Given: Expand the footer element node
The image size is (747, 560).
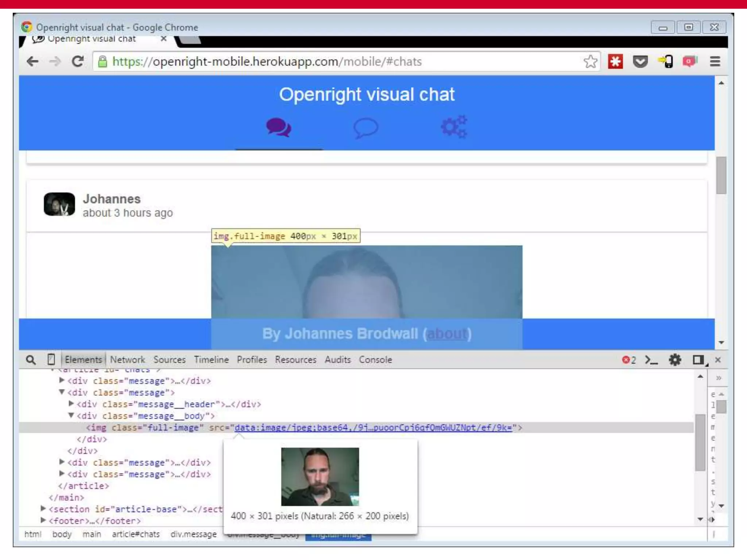Looking at the screenshot, I should 43,520.
